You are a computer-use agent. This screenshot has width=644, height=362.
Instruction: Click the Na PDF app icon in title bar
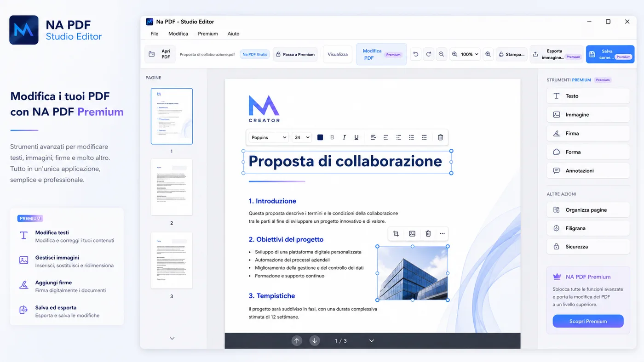pyautogui.click(x=149, y=22)
